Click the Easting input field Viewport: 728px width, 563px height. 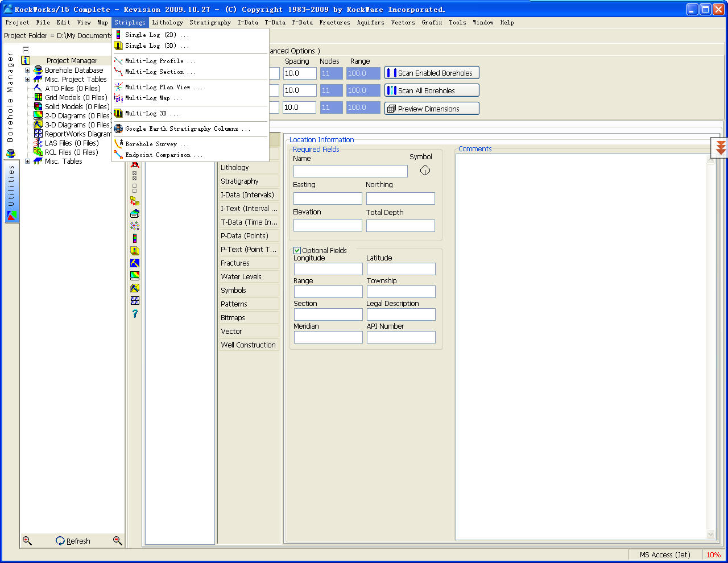(328, 198)
